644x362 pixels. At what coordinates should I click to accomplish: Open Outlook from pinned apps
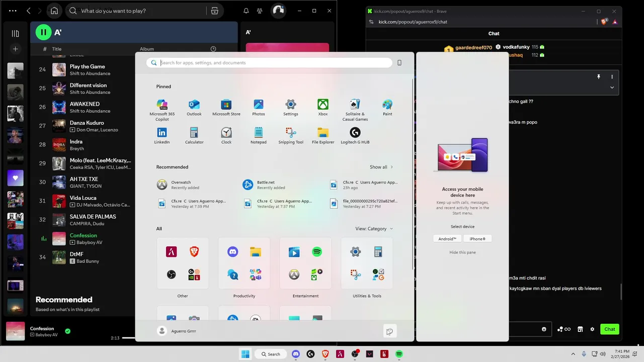click(x=194, y=108)
